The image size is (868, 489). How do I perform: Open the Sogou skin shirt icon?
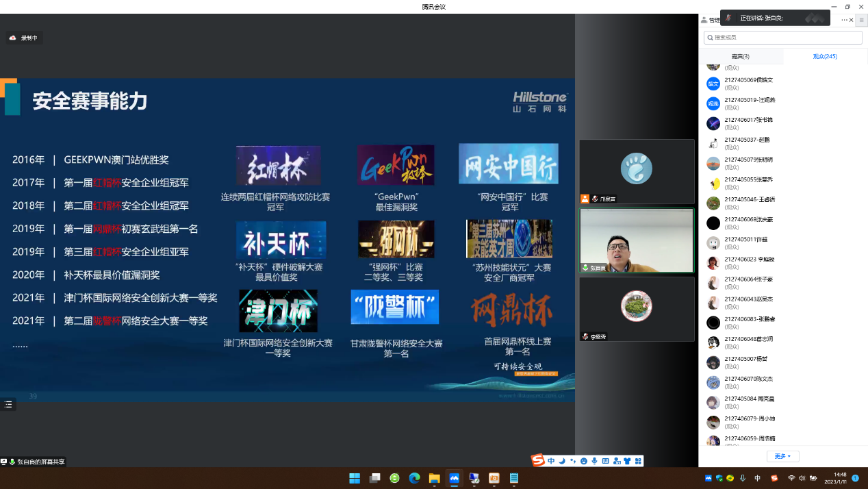(627, 461)
